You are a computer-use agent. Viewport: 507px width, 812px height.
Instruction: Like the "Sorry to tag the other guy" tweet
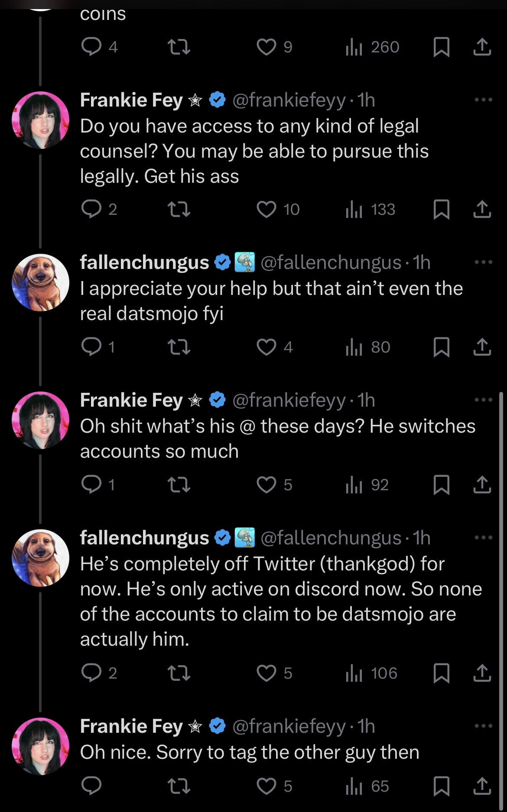point(266,786)
